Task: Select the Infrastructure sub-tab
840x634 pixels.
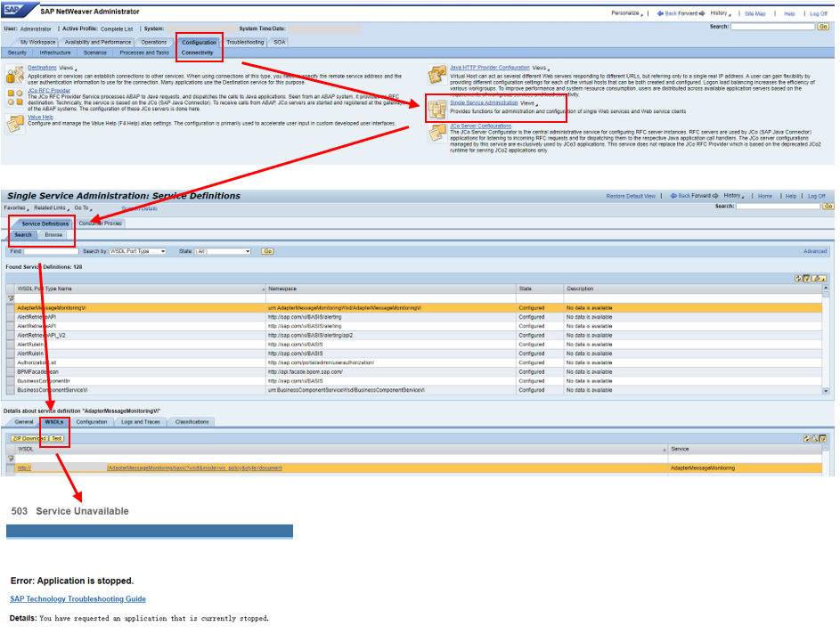Action: click(54, 53)
